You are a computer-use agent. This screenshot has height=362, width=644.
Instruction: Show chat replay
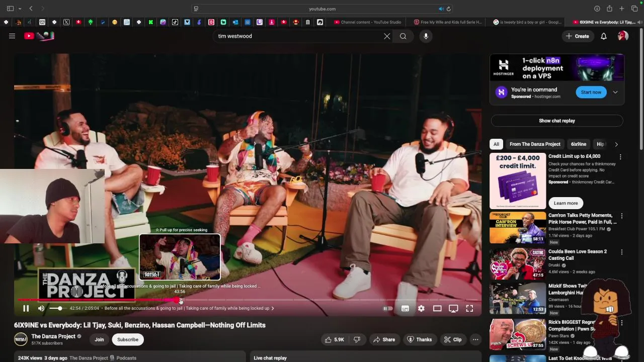click(557, 121)
